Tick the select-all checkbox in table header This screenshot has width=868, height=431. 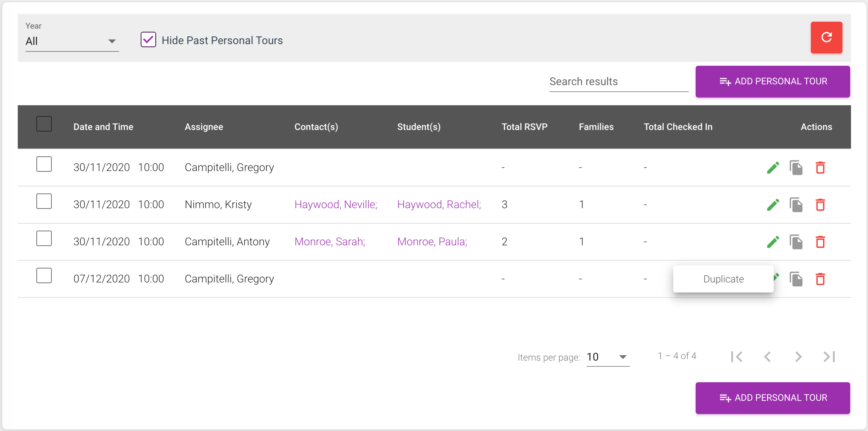(x=44, y=124)
